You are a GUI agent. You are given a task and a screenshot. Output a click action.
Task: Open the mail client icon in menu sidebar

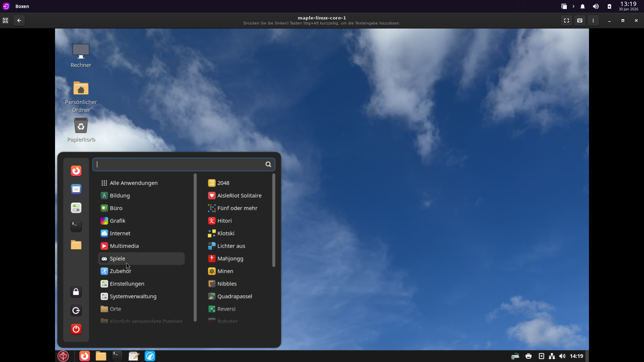point(76,189)
